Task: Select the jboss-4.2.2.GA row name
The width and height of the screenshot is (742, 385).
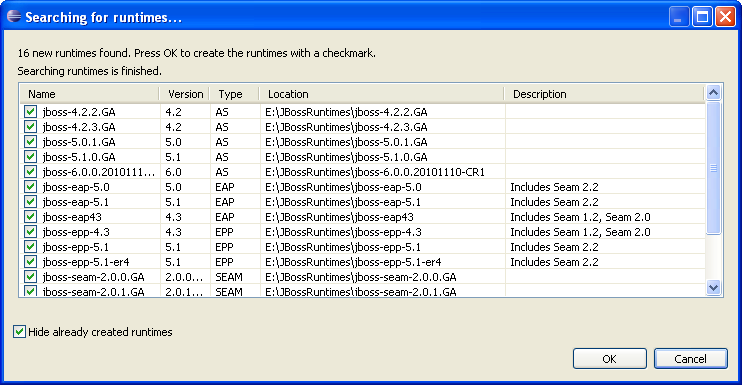Action: click(x=79, y=112)
